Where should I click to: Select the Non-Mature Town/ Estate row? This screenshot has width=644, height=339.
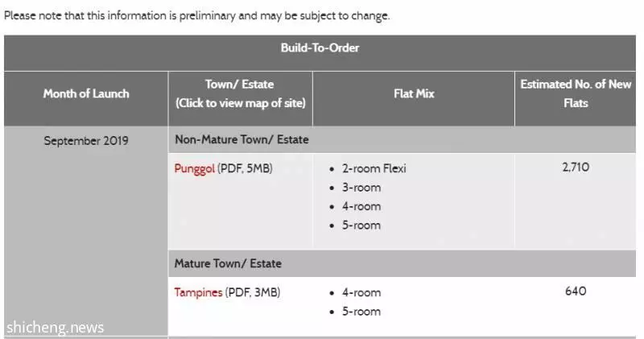tap(402, 140)
